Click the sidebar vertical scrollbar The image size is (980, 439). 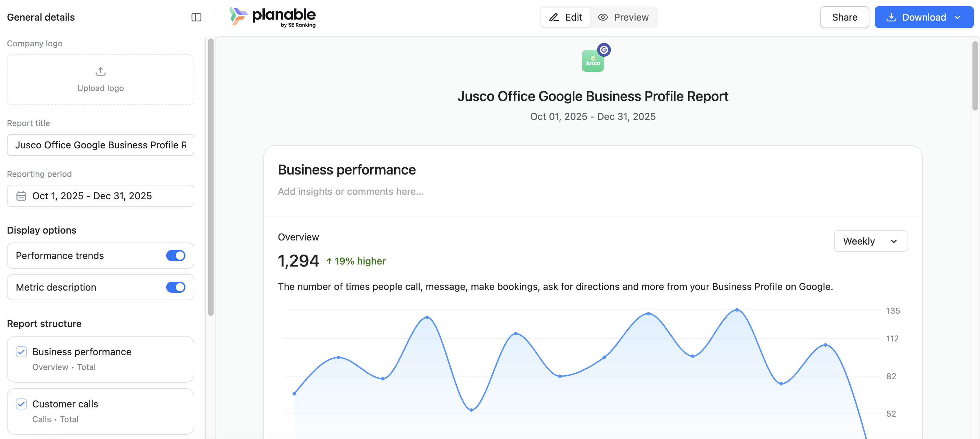click(x=211, y=177)
